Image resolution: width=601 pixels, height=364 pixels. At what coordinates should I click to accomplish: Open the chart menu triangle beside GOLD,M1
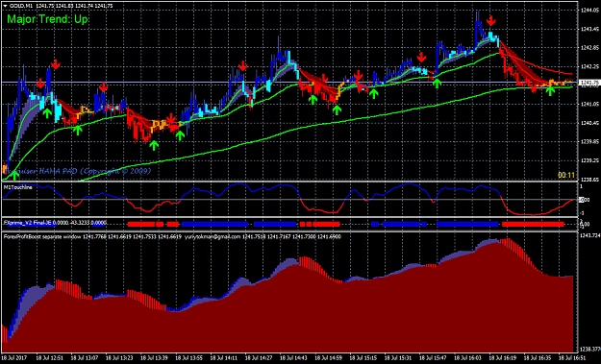5,6
